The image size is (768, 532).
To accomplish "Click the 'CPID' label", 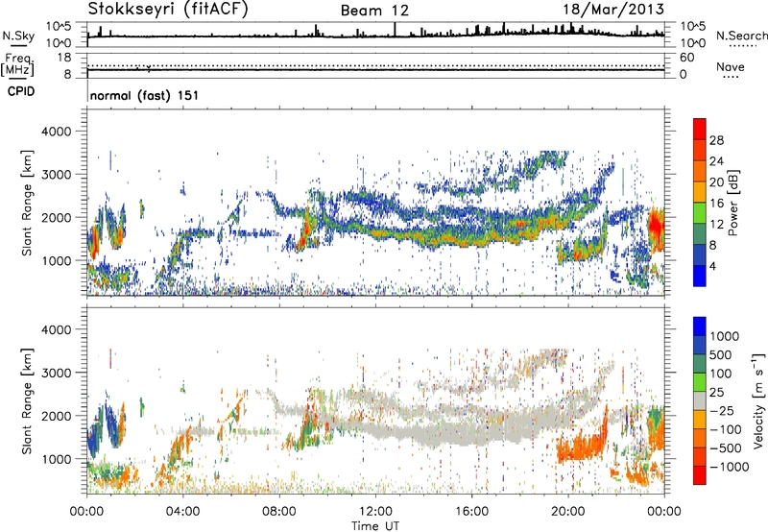I will (21, 91).
